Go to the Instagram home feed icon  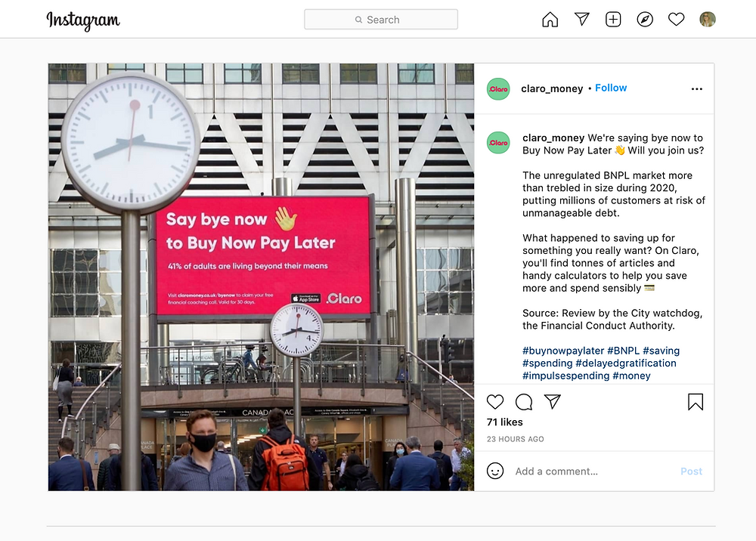point(550,20)
